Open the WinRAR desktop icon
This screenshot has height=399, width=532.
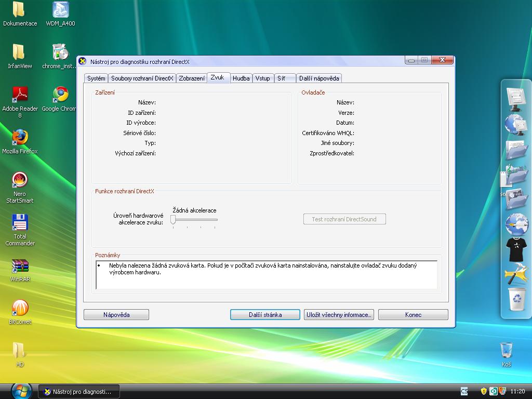point(20,266)
